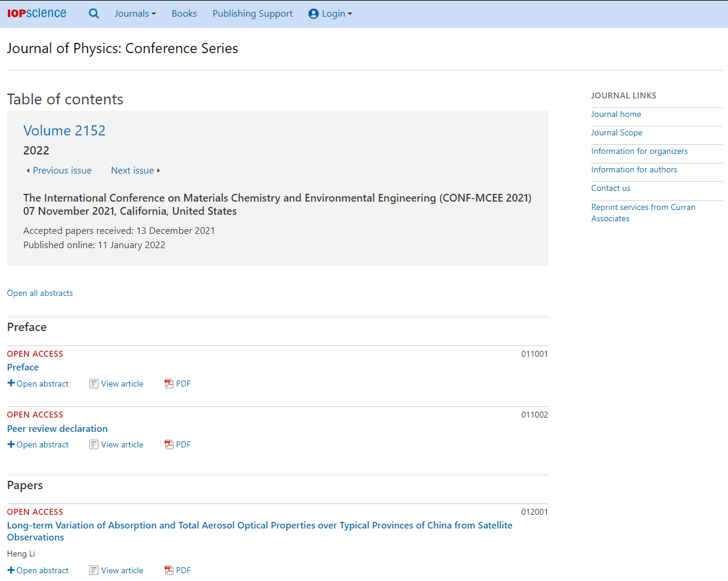Image resolution: width=728 pixels, height=581 pixels.
Task: Open the Books menu item
Action: click(184, 14)
